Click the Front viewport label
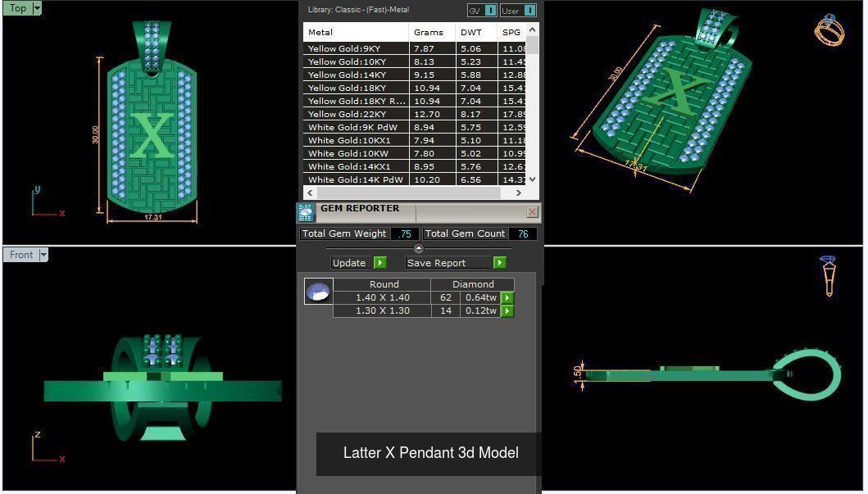The width and height of the screenshot is (868, 494). tap(21, 255)
